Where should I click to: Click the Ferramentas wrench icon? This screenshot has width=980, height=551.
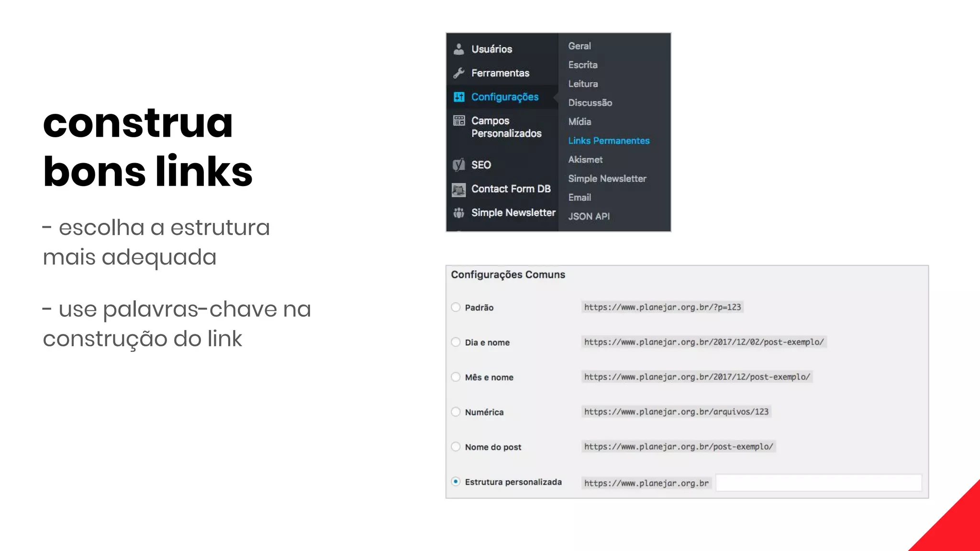tap(459, 73)
